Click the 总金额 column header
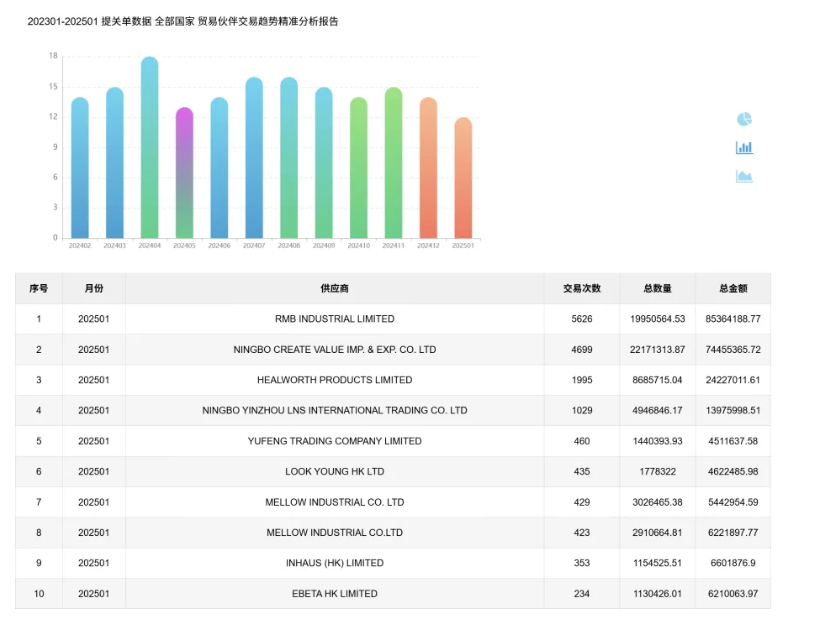The height and width of the screenshot is (634, 816). tap(732, 288)
